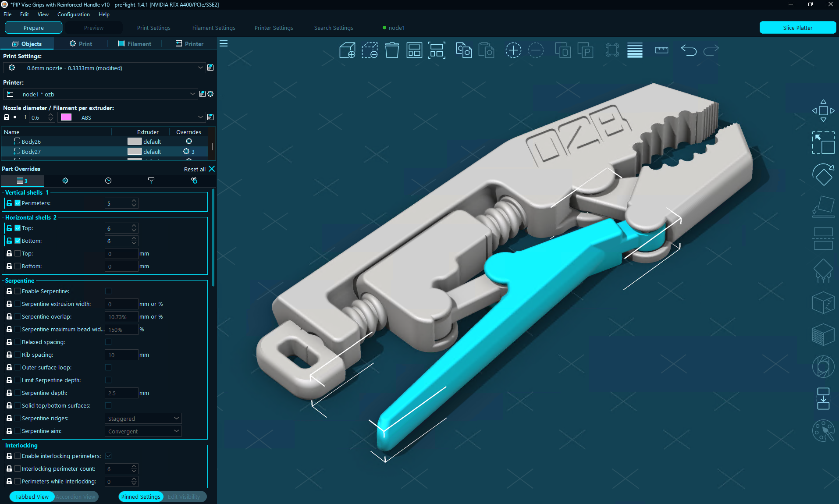Select the Rotate tool in right sidebar
This screenshot has height=504, width=839.
point(823,174)
